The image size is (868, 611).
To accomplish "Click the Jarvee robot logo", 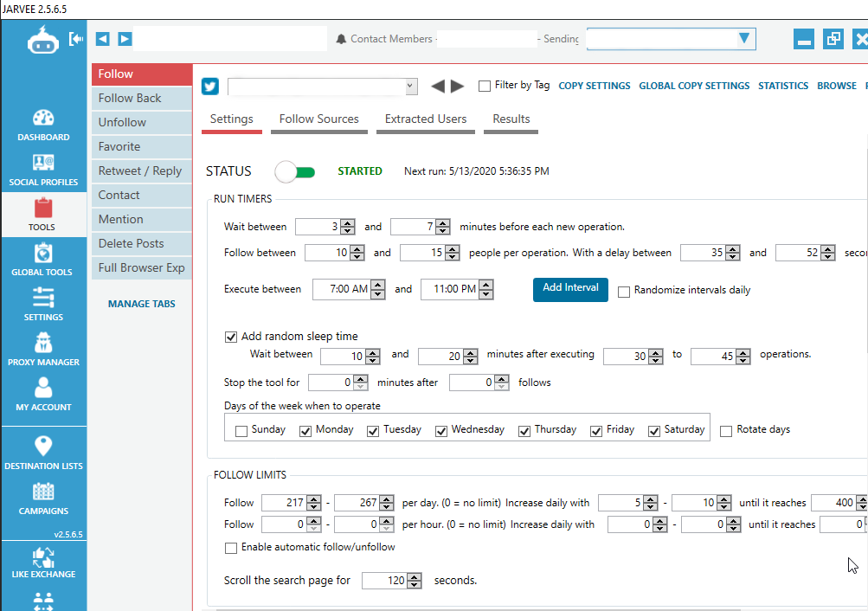I will point(43,41).
